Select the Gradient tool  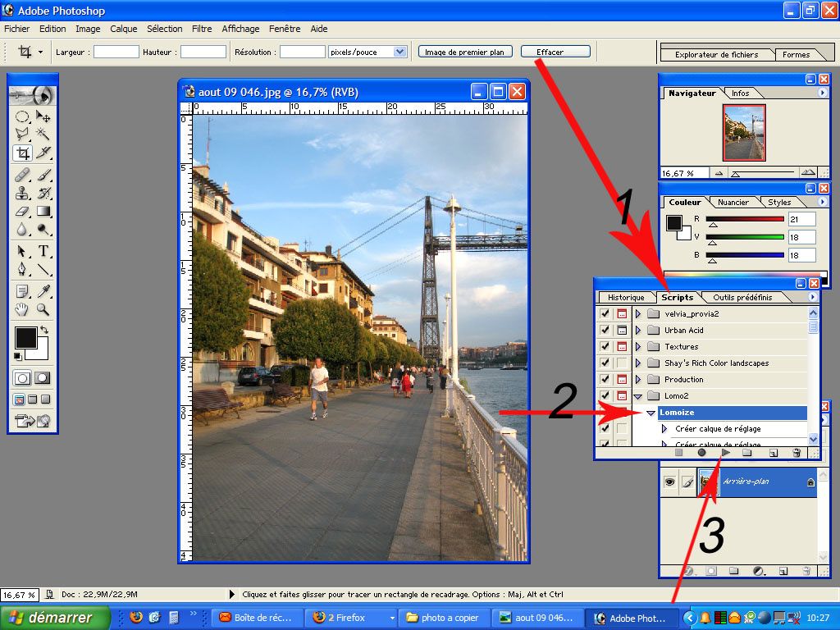(x=43, y=211)
